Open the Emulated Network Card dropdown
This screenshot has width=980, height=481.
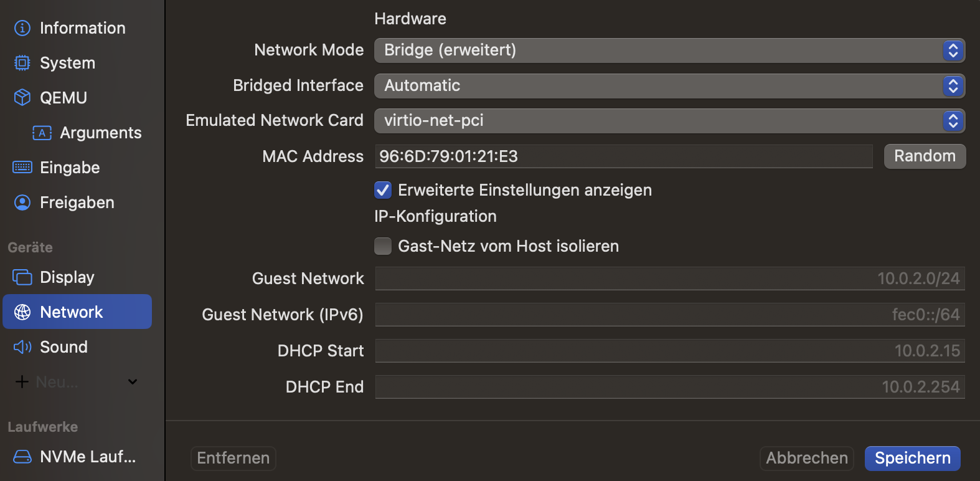[669, 121]
